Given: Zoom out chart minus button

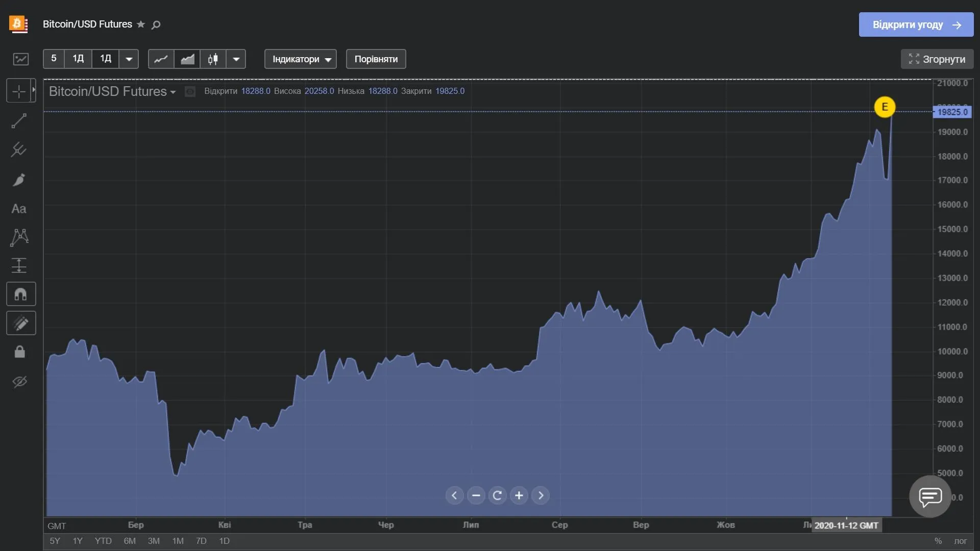Looking at the screenshot, I should (x=476, y=495).
